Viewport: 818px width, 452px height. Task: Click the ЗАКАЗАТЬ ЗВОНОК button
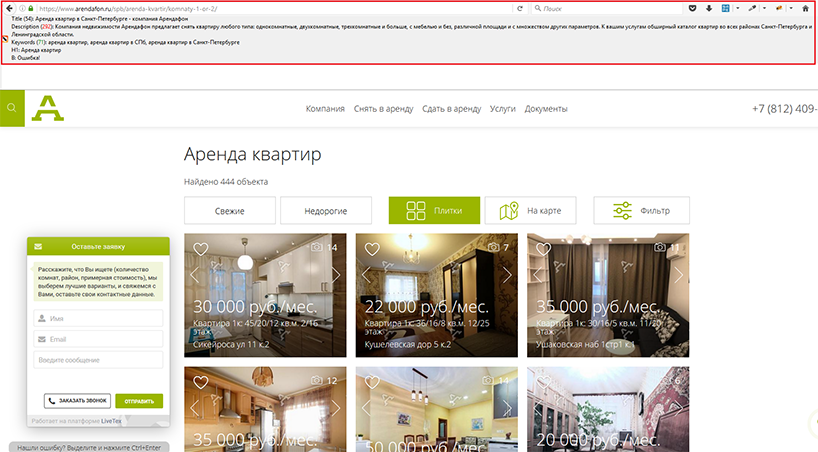pyautogui.click(x=77, y=401)
